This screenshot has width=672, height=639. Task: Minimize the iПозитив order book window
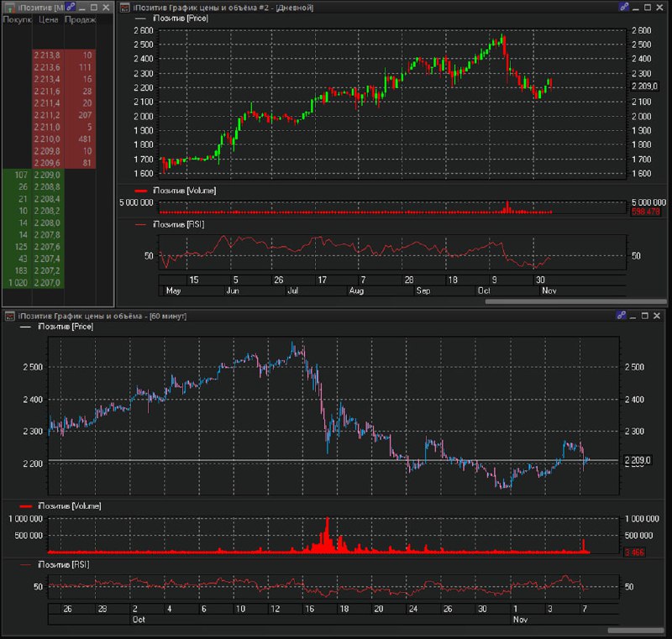tap(81, 8)
